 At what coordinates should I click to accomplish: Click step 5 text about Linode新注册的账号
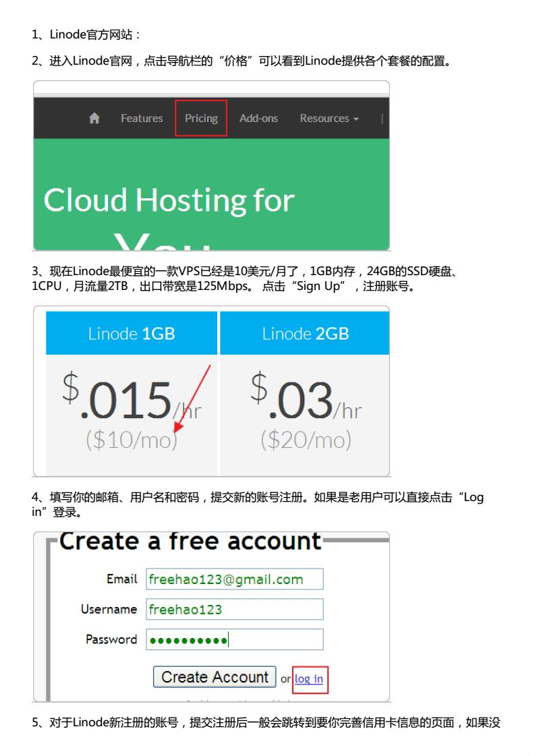click(266, 722)
